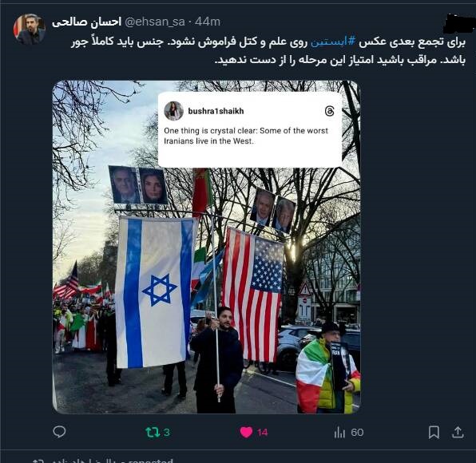This screenshot has height=463, width=476.
Task: Bookmark this tweet with the bookmark icon
Action: pos(434,432)
